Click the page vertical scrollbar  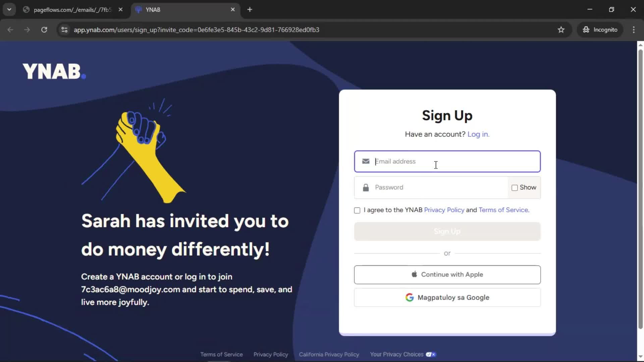tap(640, 189)
